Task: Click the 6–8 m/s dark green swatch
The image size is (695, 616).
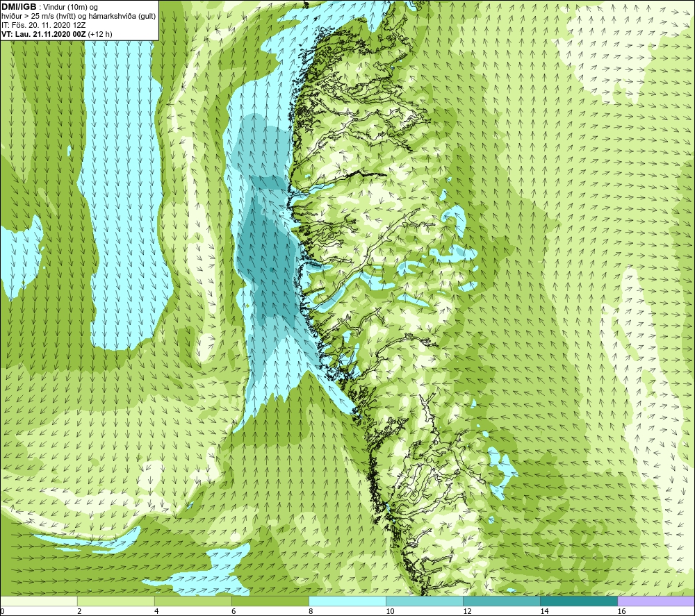Action: [270, 601]
